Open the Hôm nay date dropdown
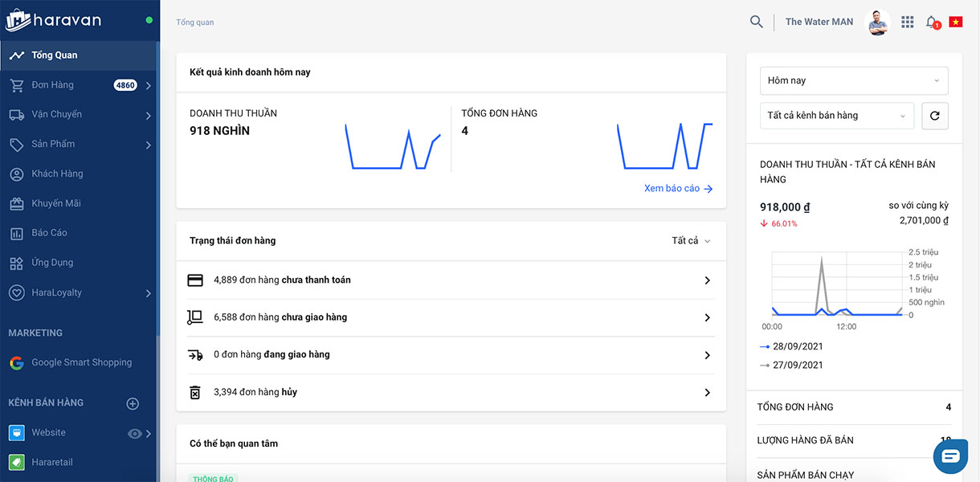Viewport: 980px width, 482px height. [x=853, y=80]
